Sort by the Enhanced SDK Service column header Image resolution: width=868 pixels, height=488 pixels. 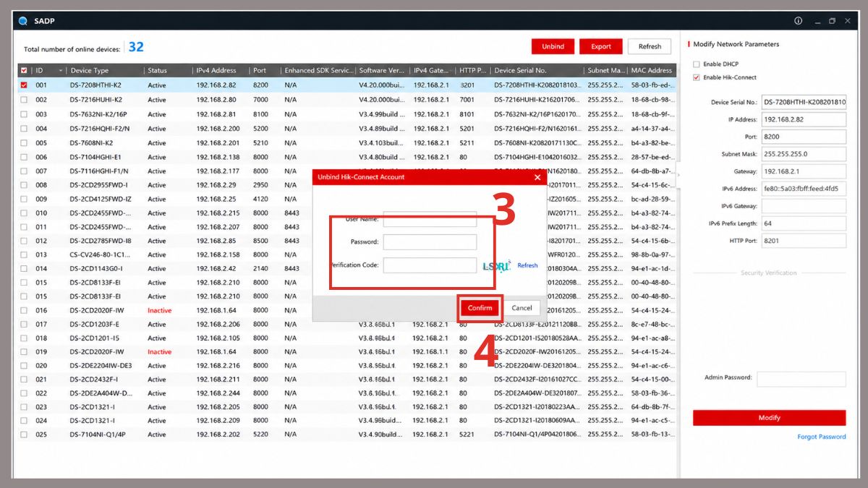[319, 71]
